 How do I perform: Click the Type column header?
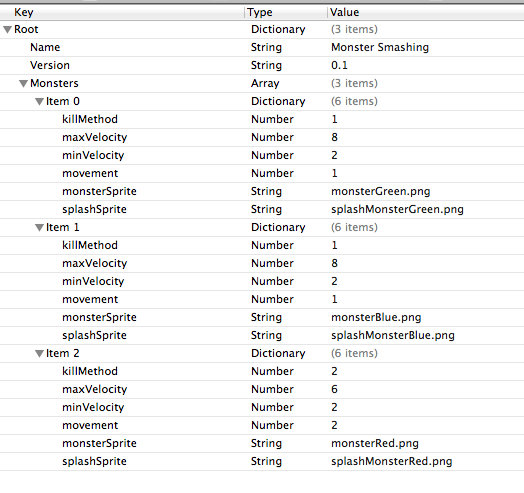286,12
